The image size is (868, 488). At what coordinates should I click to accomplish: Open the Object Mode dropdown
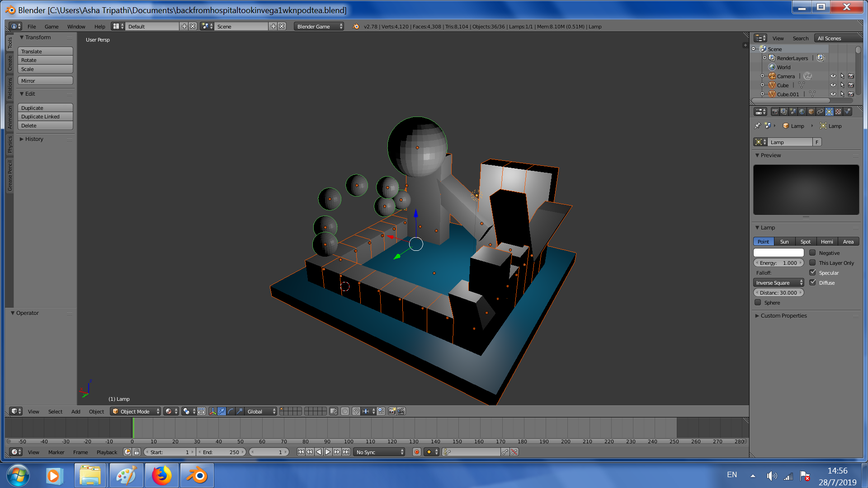(136, 411)
